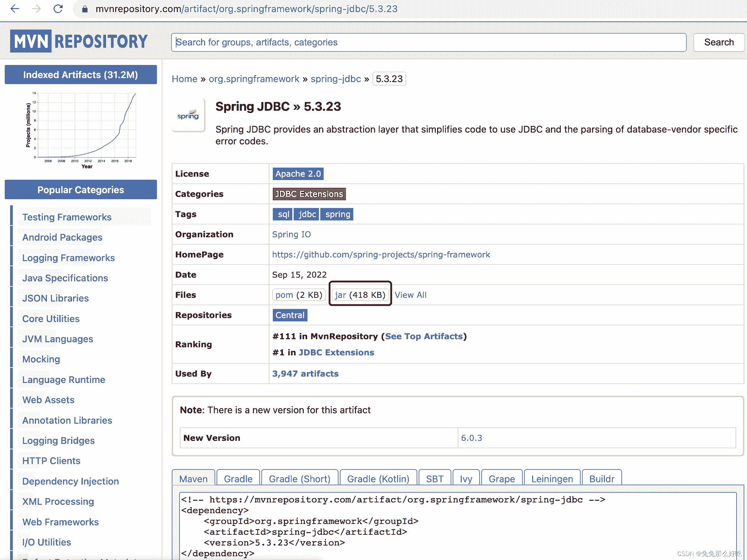This screenshot has height=560, width=747.
Task: Focus the artifact search field
Action: tap(428, 42)
